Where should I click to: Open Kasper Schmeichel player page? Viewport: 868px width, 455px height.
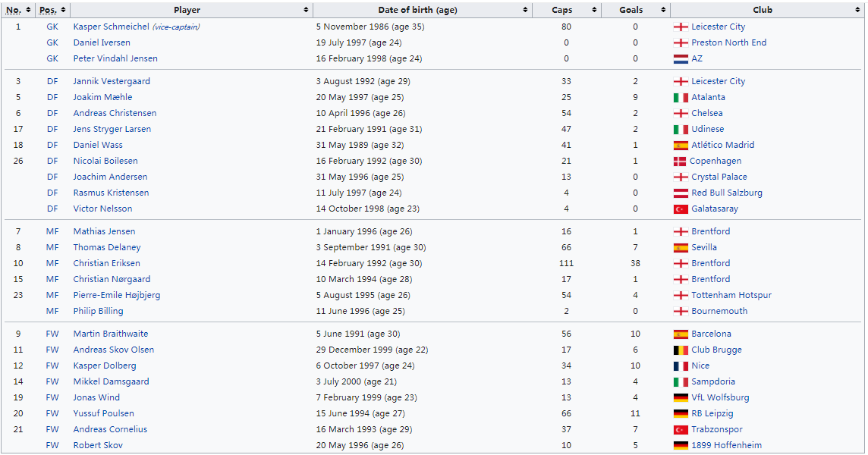tap(112, 27)
